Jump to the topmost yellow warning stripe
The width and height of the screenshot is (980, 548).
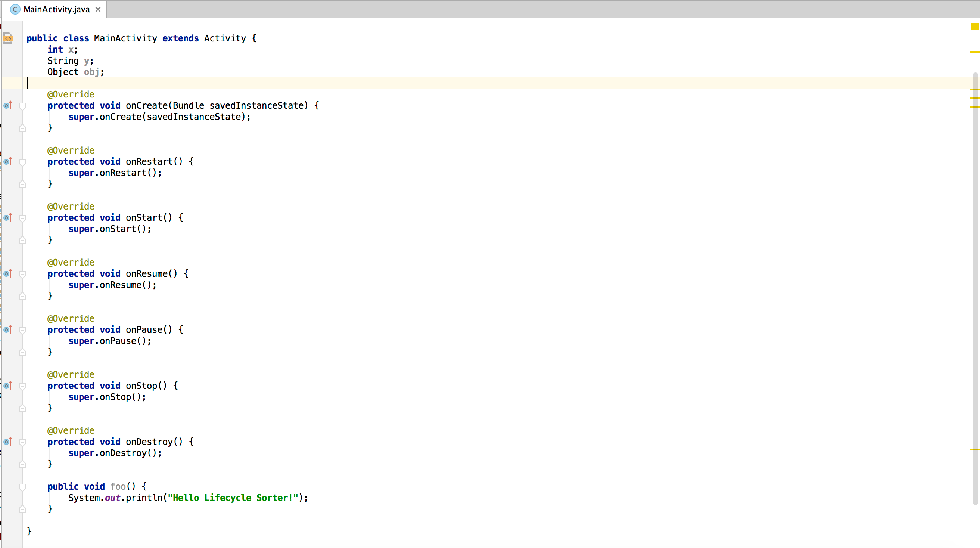974,52
